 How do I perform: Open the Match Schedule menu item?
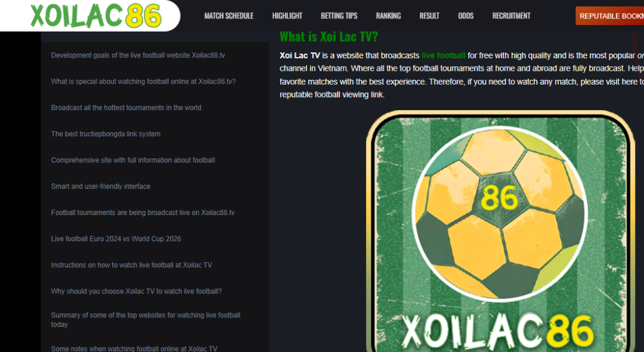[x=229, y=16]
